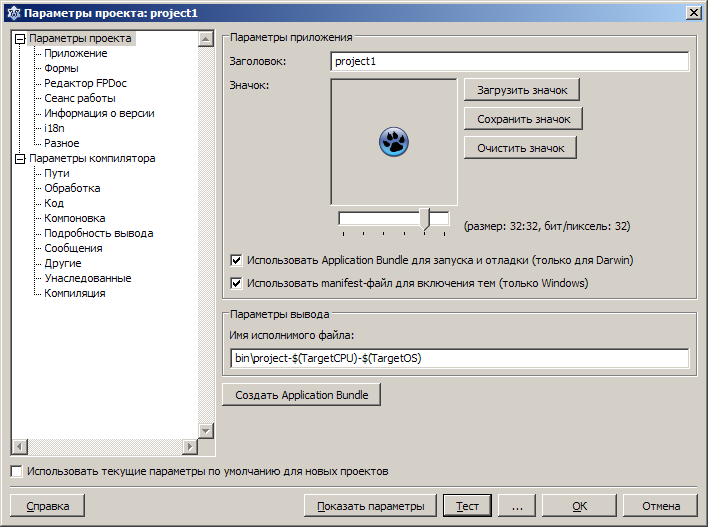Enable default parameters for new projects
The image size is (708, 527).
(x=16, y=471)
